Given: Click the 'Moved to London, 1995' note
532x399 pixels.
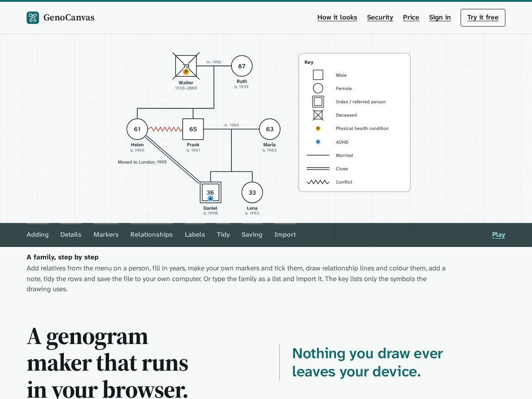Looking at the screenshot, I should 142,162.
